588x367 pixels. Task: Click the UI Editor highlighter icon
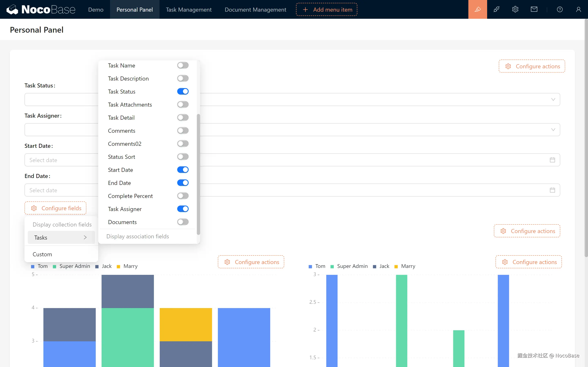[x=478, y=9]
